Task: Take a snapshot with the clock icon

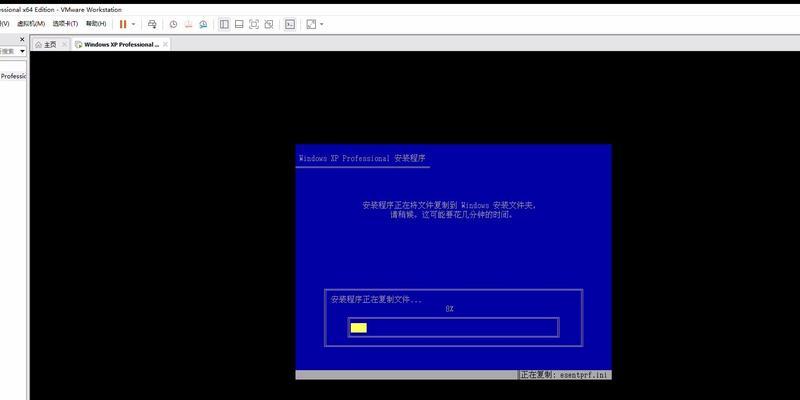Action: click(173, 24)
